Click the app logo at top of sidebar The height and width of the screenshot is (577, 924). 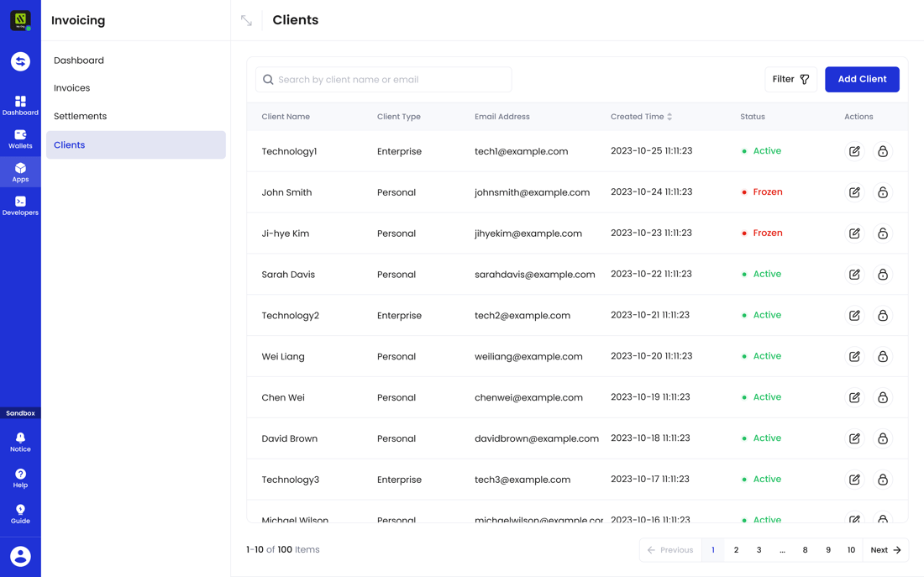tap(20, 20)
